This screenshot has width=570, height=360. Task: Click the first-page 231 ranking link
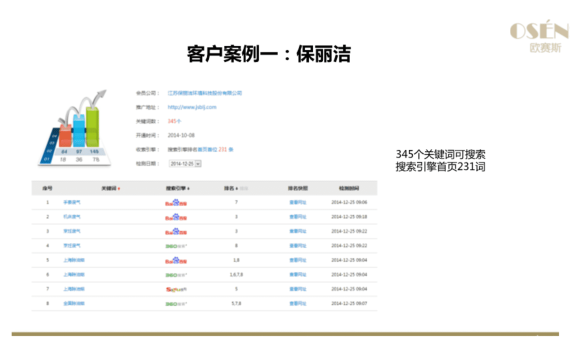[x=215, y=149]
